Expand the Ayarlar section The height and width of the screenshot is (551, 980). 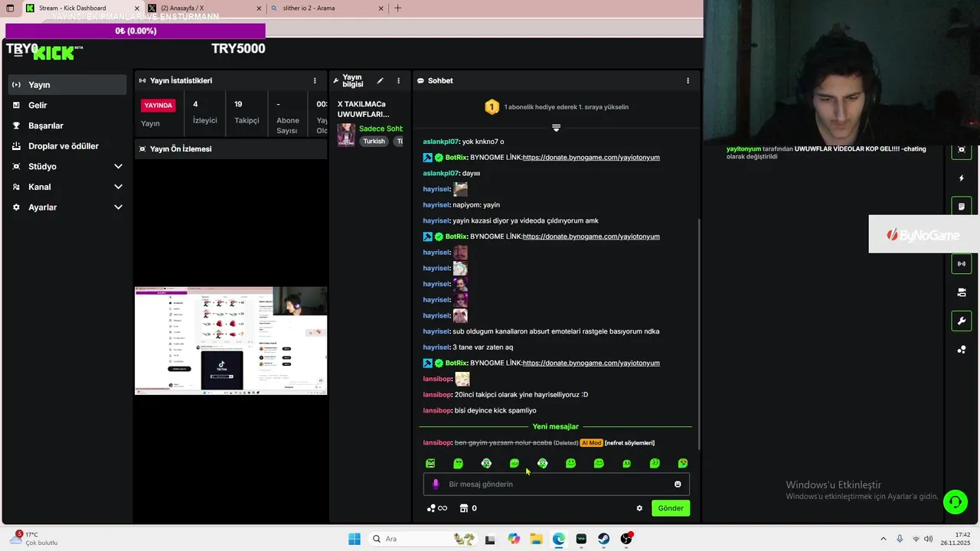[x=67, y=207]
